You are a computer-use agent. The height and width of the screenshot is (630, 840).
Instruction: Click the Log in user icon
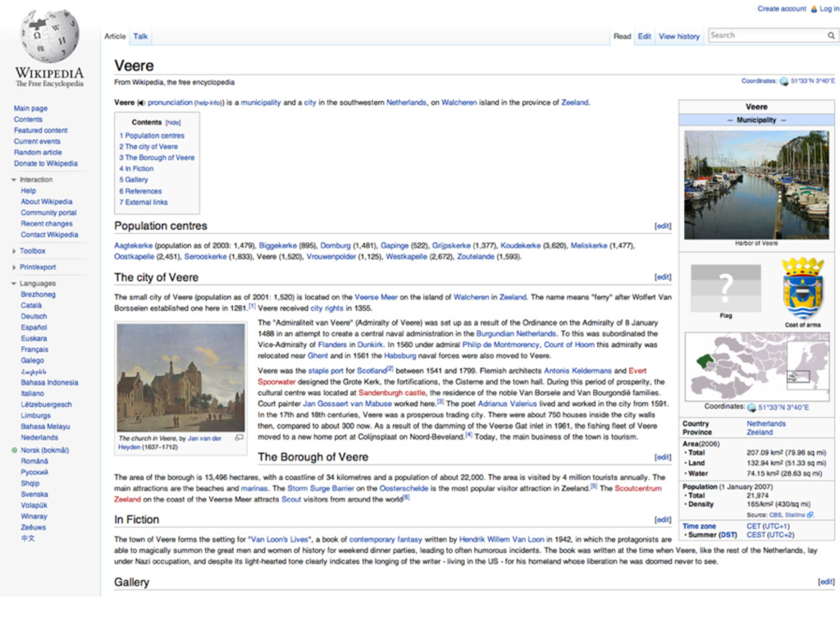tap(814, 9)
